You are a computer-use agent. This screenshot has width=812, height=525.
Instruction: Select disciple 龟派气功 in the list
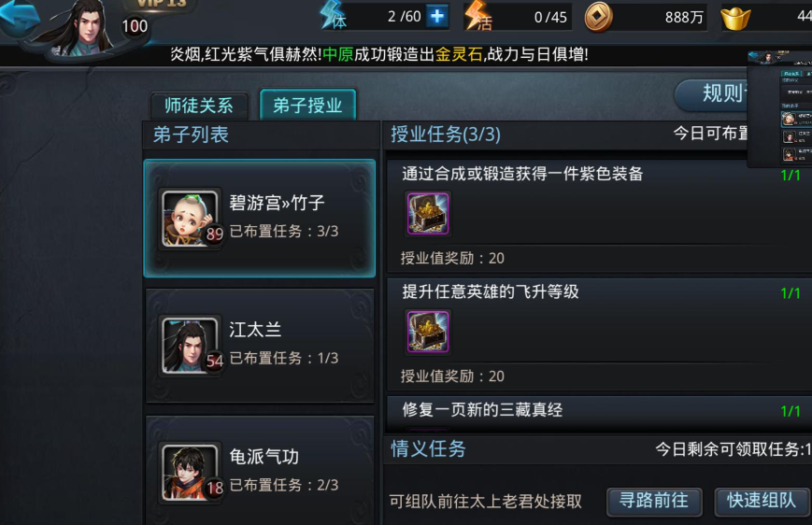(x=260, y=470)
